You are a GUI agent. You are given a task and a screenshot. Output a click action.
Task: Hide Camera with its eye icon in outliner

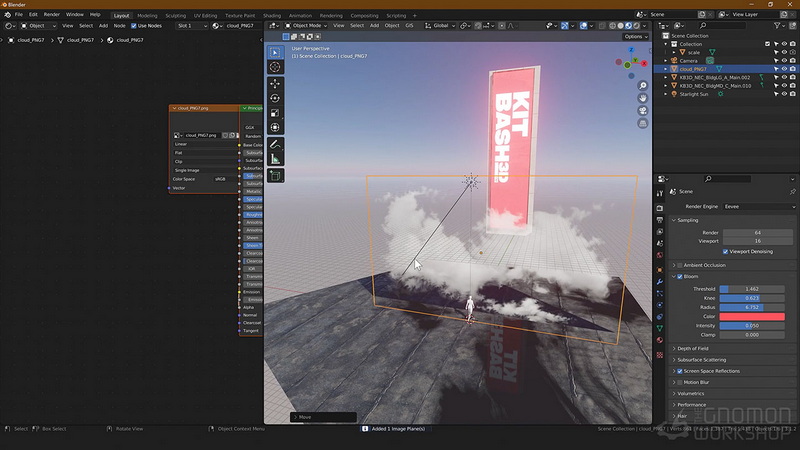[784, 61]
